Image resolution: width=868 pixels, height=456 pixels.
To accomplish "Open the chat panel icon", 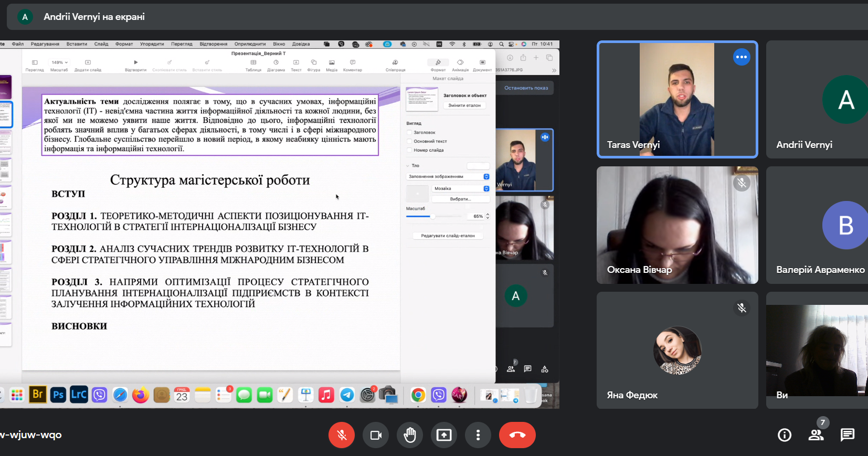I will pyautogui.click(x=847, y=435).
